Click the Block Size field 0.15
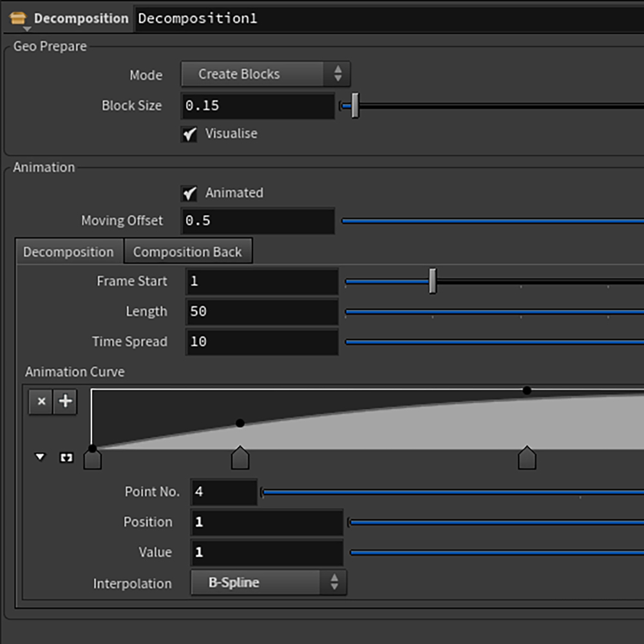Screen dimensions: 644x644 click(258, 106)
